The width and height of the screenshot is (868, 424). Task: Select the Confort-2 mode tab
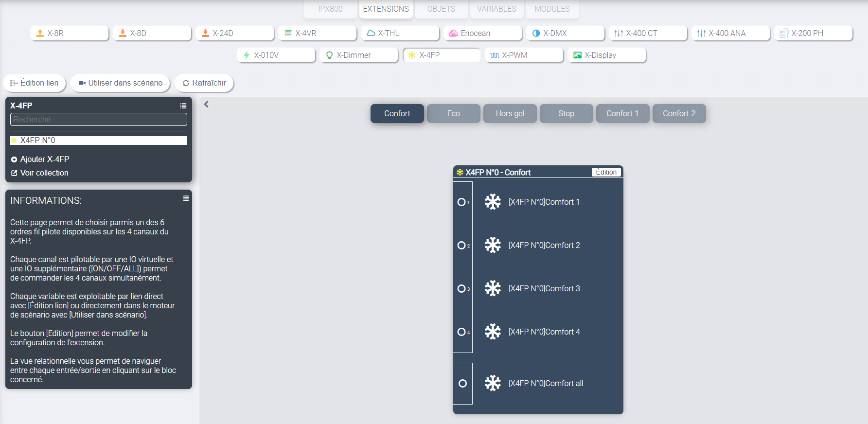[x=679, y=113]
